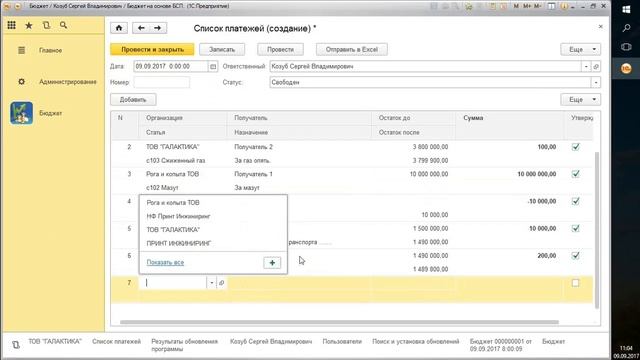Screen dimensions: 640x360
Task: Uncheck Утвержден for row 2
Action: [x=576, y=147]
